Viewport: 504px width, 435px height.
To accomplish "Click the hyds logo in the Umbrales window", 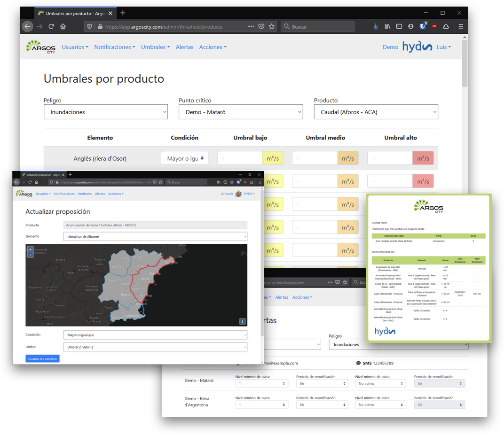I will pyautogui.click(x=417, y=47).
